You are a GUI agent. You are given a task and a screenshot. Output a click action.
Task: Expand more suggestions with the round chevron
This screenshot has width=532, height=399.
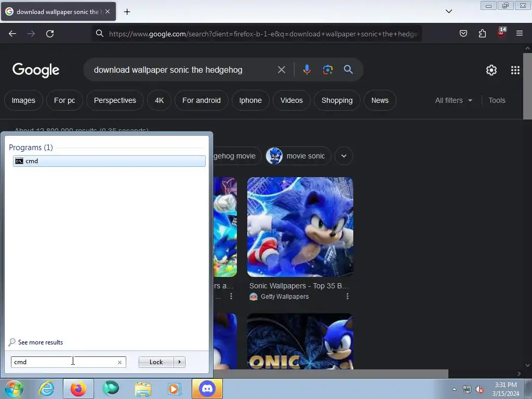(x=344, y=156)
